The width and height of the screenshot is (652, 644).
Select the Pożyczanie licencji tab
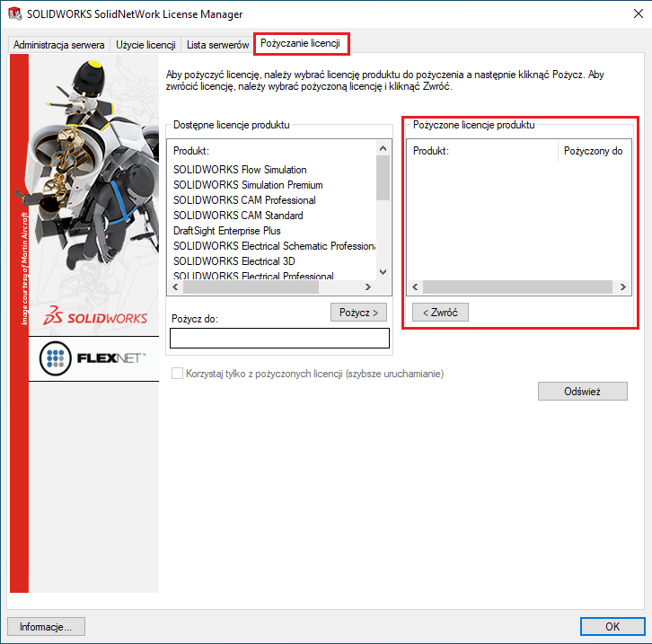301,43
